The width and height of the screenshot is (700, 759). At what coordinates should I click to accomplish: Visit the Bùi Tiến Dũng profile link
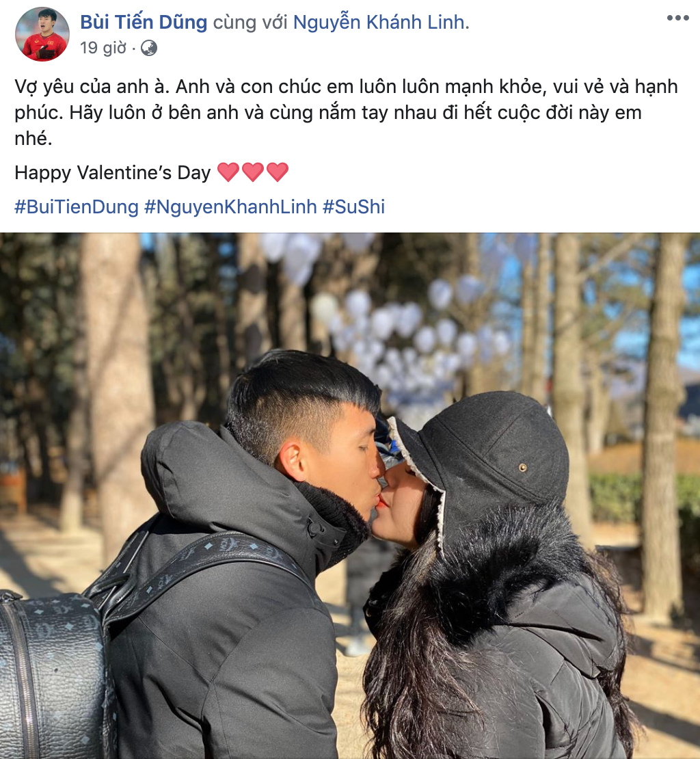[x=144, y=23]
